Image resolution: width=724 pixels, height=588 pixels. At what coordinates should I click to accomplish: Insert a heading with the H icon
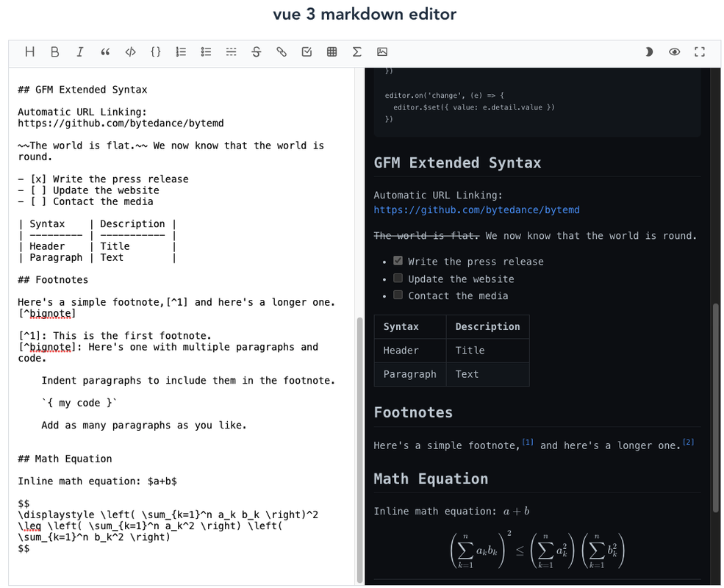(x=30, y=51)
